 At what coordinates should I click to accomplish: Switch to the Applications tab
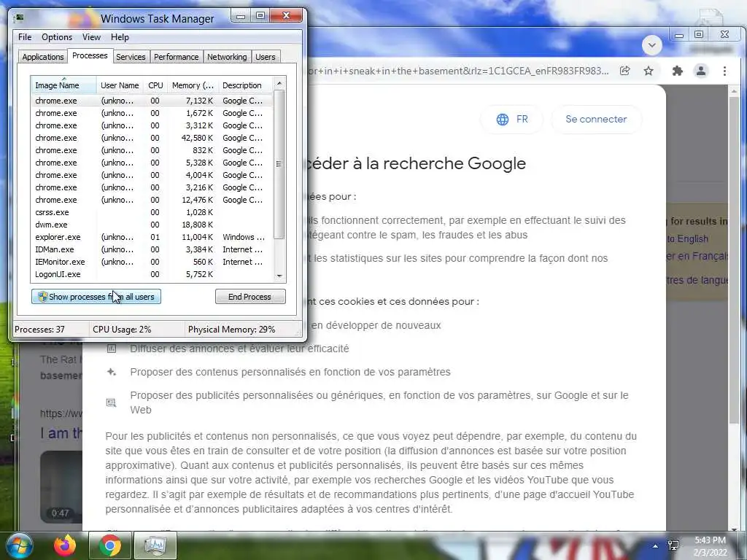pyautogui.click(x=43, y=57)
